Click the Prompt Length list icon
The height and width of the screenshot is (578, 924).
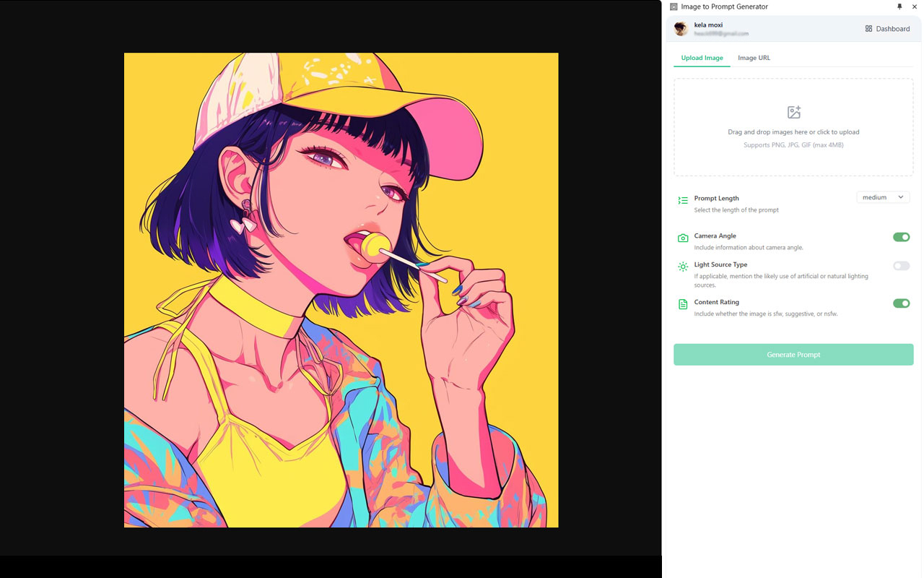tap(683, 201)
